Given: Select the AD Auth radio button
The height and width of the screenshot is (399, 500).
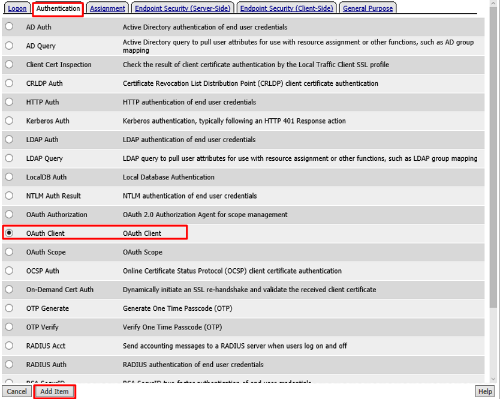Looking at the screenshot, I should pos(9,26).
